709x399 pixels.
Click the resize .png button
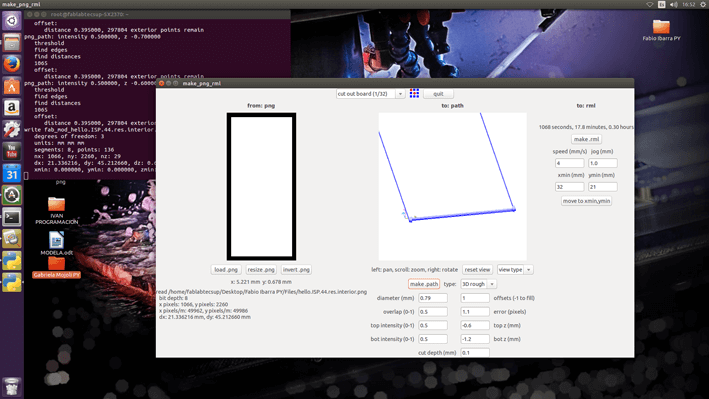click(x=261, y=270)
